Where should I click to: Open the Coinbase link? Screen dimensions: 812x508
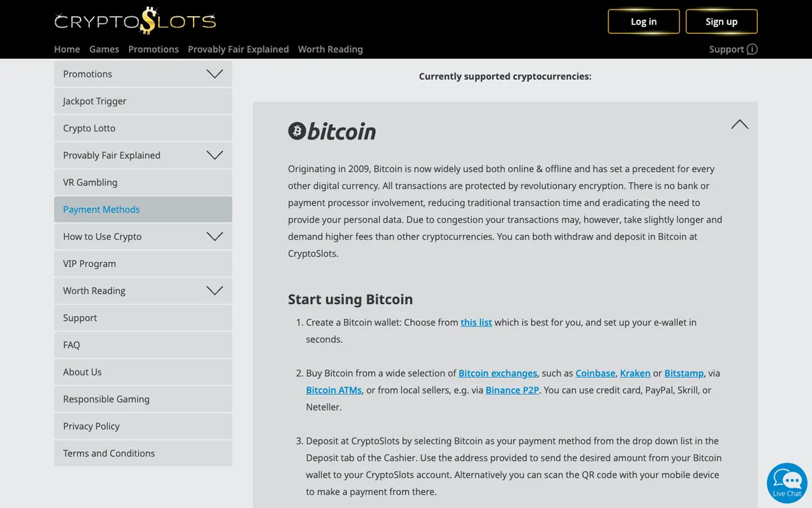[595, 373]
